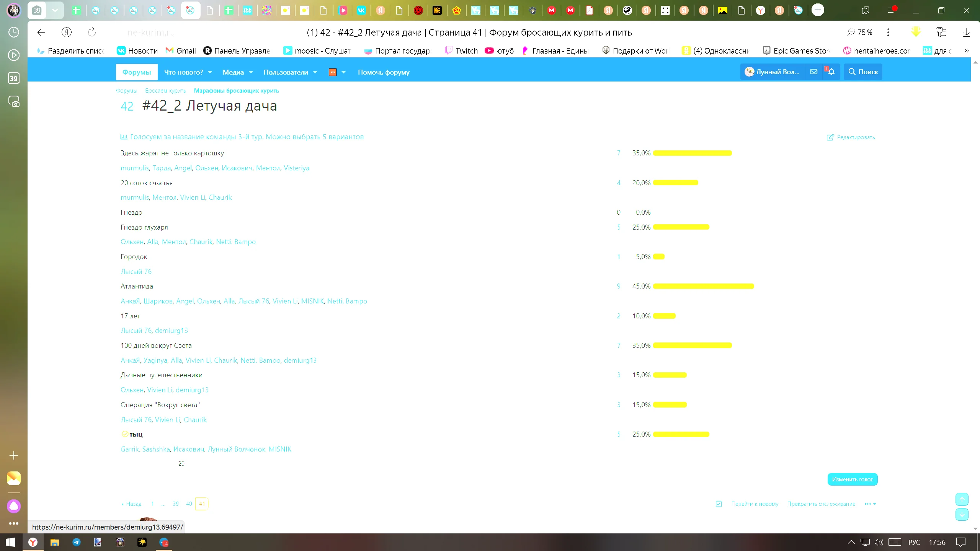Open the 'Форумы' navigation tab
Viewport: 980px width, 551px height.
coord(137,72)
